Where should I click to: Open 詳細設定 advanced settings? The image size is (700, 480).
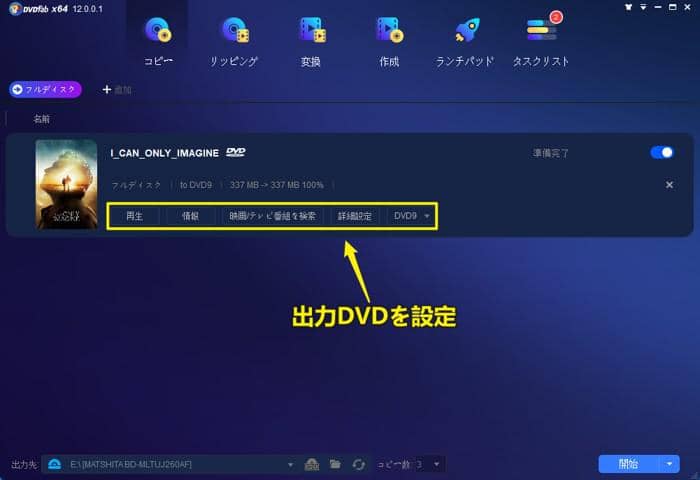[x=355, y=216]
